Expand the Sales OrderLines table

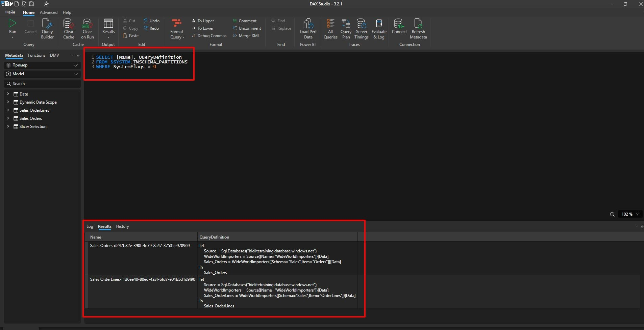8,110
